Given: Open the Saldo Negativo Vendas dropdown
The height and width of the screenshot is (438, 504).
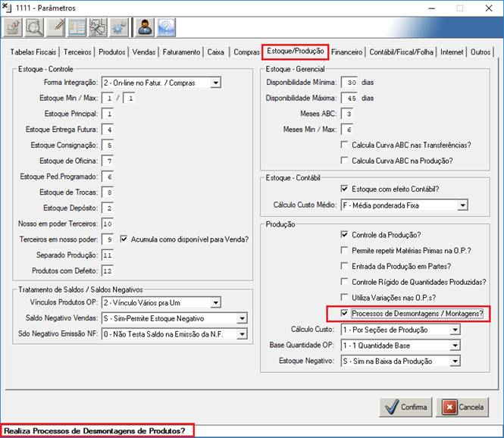Looking at the screenshot, I should click(242, 318).
